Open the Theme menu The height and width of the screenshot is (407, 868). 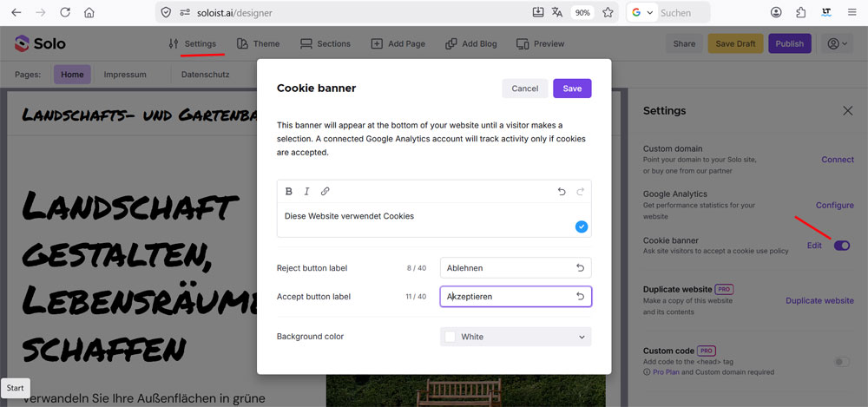pyautogui.click(x=258, y=43)
